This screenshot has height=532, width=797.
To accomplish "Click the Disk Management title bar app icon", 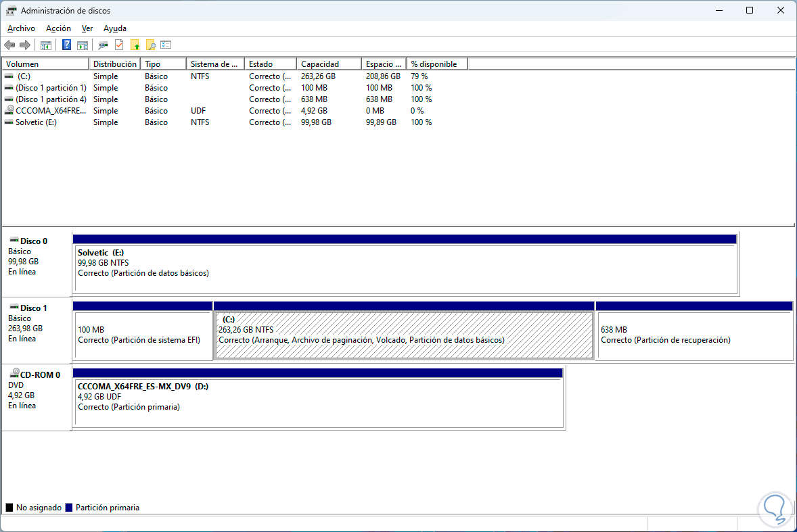I will [x=11, y=10].
